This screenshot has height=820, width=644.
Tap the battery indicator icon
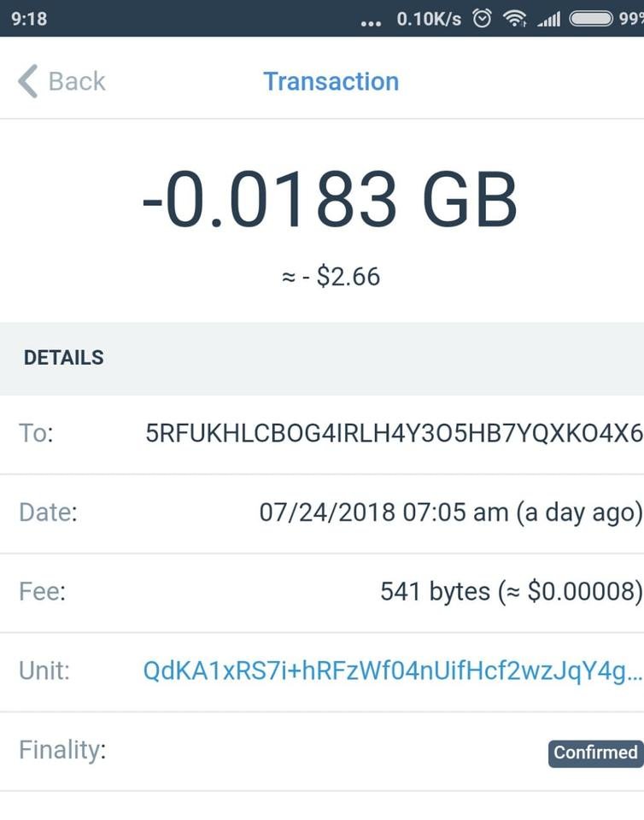pos(590,19)
